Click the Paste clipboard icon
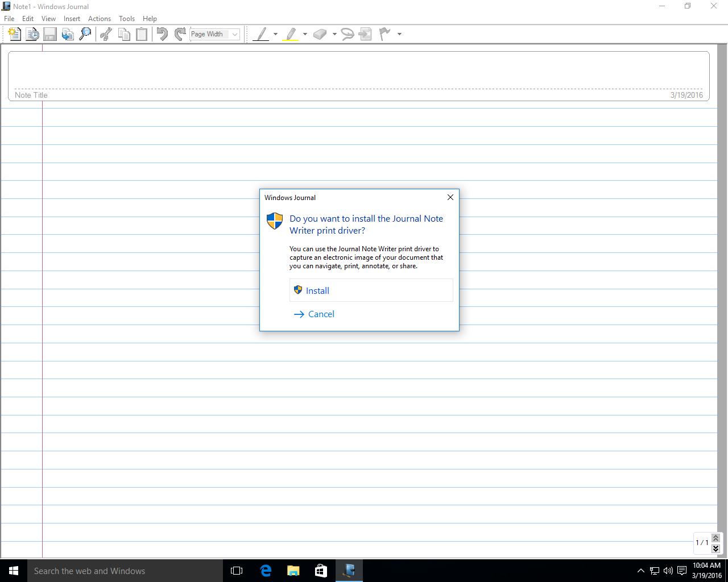Viewport: 728px width, 582px height. pos(142,34)
